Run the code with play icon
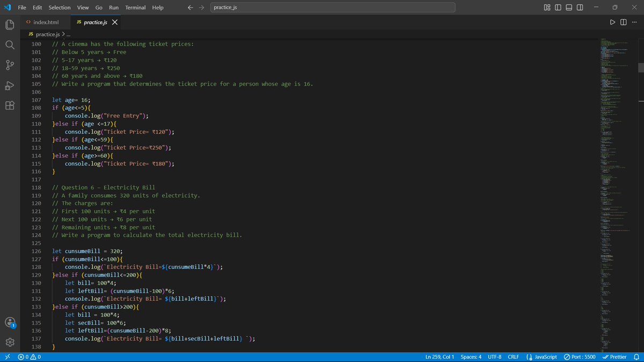 coord(612,23)
